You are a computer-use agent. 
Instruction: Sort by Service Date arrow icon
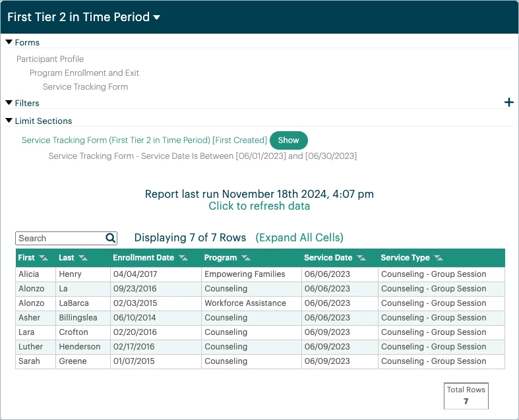pyautogui.click(x=361, y=258)
